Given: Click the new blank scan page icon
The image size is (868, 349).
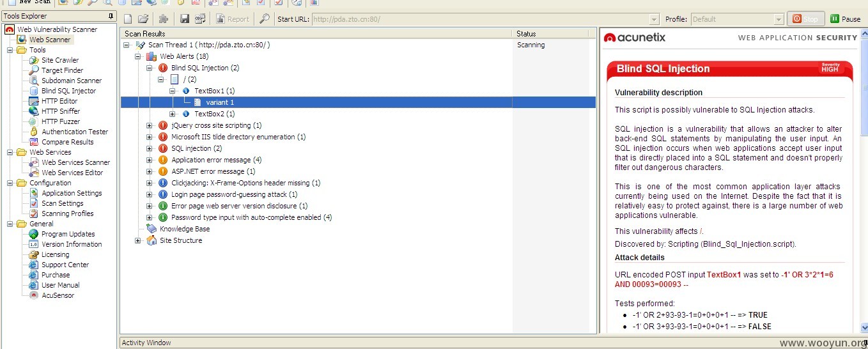Looking at the screenshot, I should [128, 19].
